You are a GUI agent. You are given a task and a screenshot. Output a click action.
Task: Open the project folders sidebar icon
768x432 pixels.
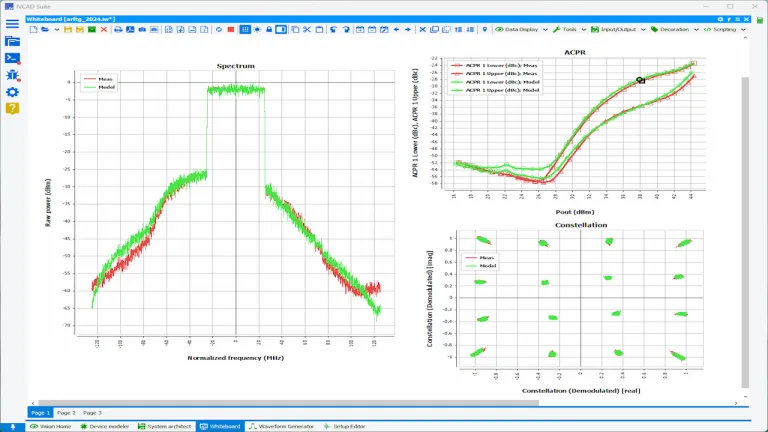[12, 41]
